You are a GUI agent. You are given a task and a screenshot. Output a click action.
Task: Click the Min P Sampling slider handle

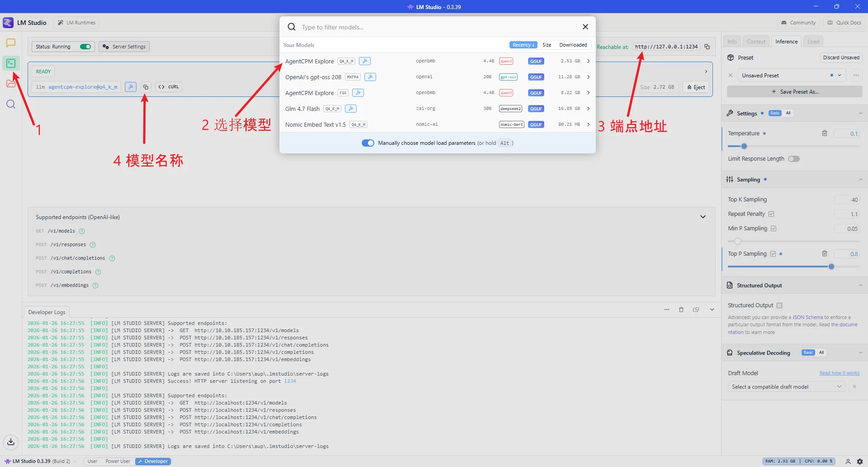738,241
